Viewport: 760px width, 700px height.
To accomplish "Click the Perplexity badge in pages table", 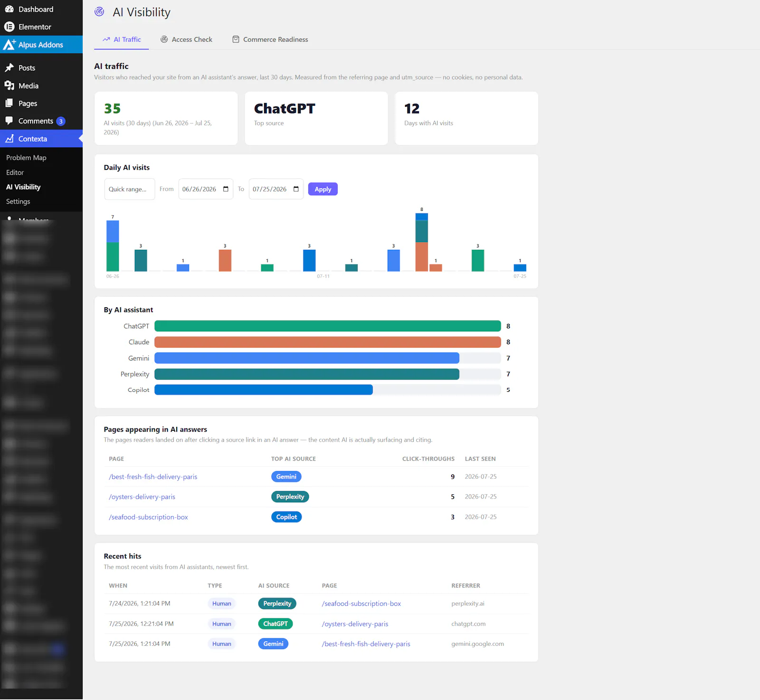I will [x=290, y=497].
